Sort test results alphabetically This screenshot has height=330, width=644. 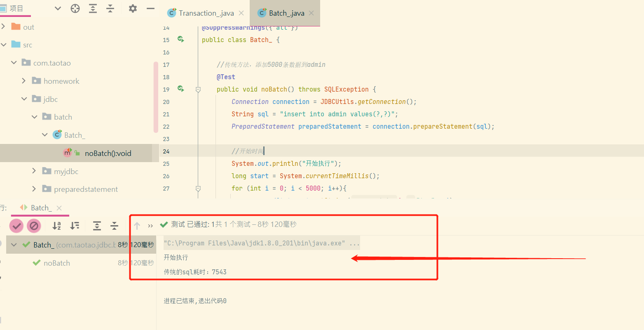(57, 226)
